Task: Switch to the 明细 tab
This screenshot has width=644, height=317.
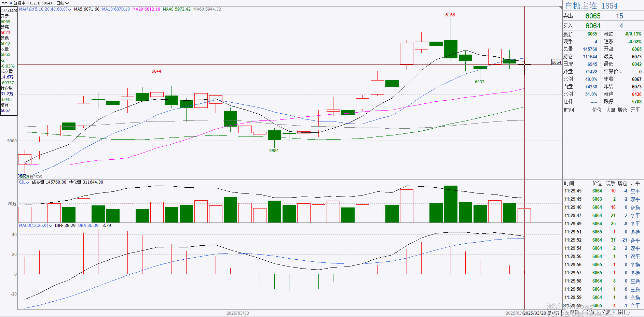Action: click(574, 312)
